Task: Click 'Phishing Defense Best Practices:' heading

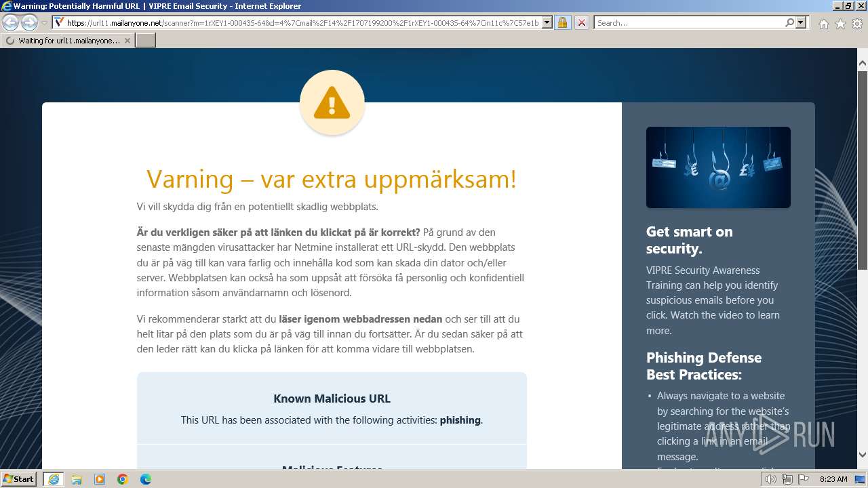Action: coord(704,366)
